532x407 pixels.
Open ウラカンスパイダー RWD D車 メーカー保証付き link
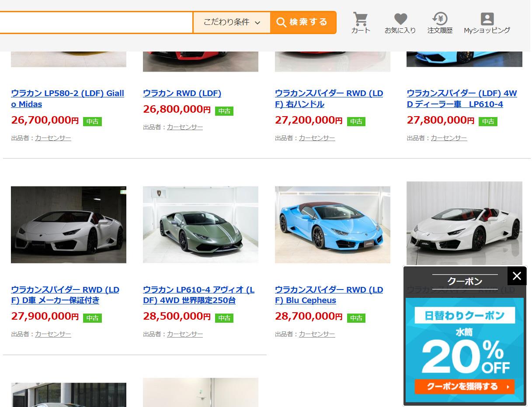tap(65, 295)
